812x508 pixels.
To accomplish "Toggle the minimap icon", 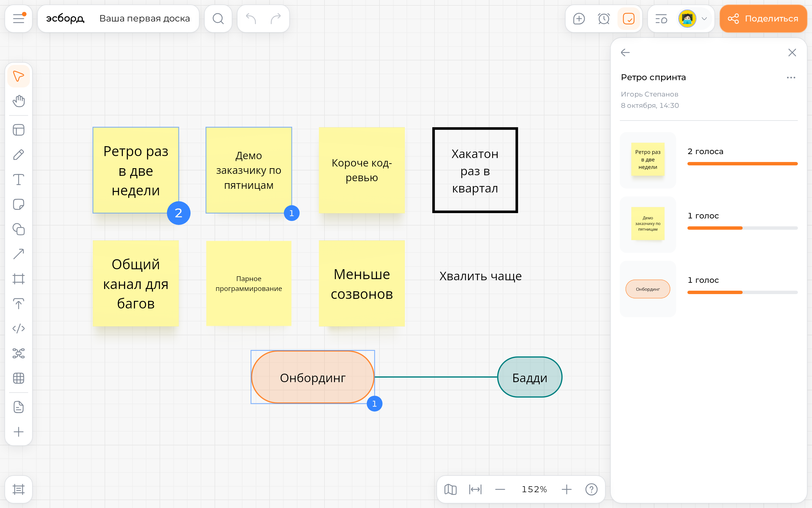I will coord(450,489).
